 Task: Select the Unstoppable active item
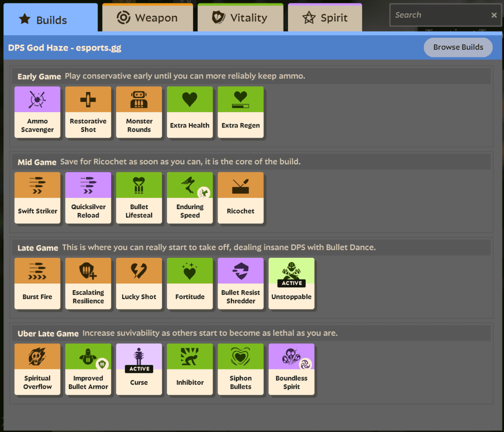click(x=291, y=283)
